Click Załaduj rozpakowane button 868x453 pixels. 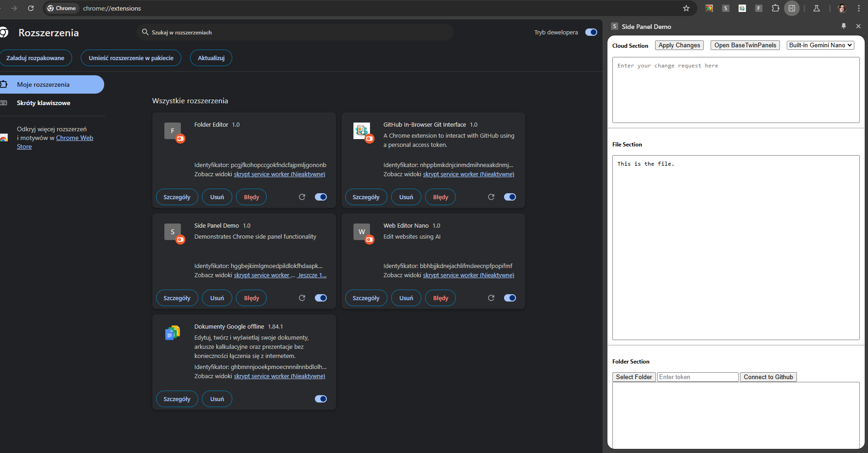35,58
